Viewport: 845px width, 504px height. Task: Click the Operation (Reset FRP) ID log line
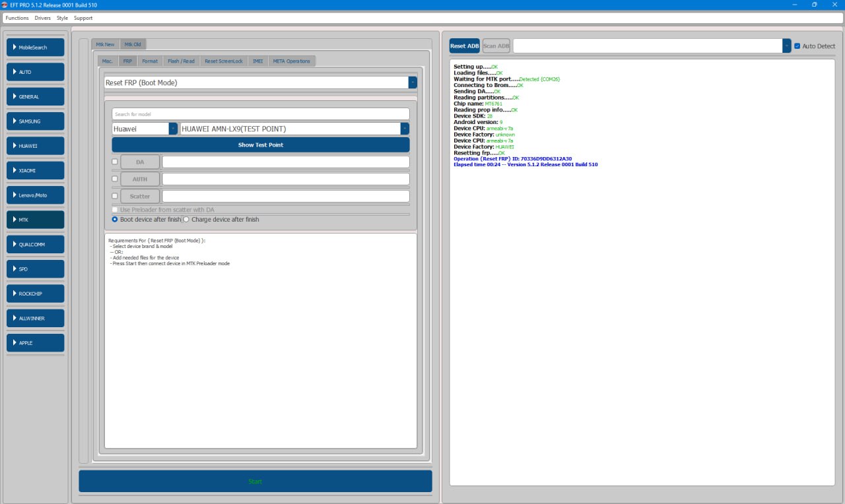tap(513, 159)
